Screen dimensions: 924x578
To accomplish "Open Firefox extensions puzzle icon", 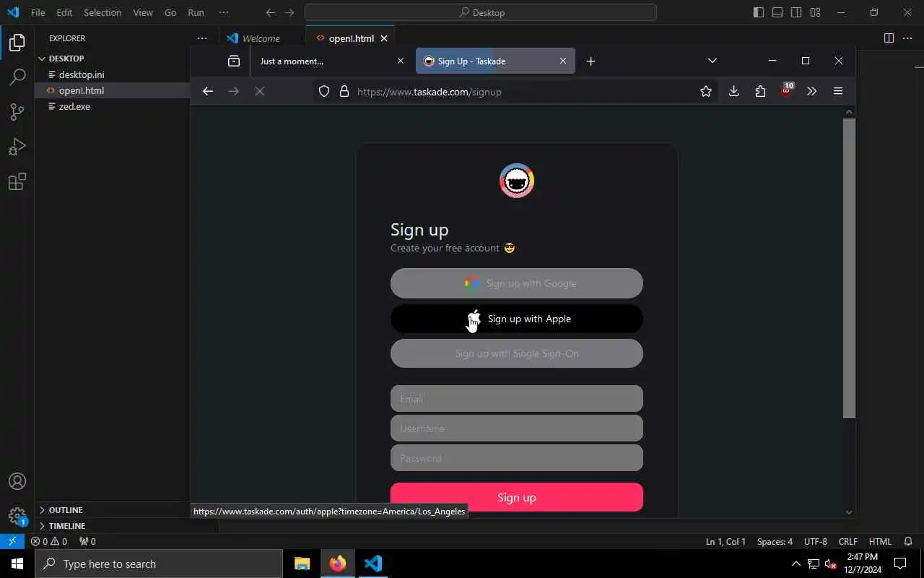I will 760,91.
